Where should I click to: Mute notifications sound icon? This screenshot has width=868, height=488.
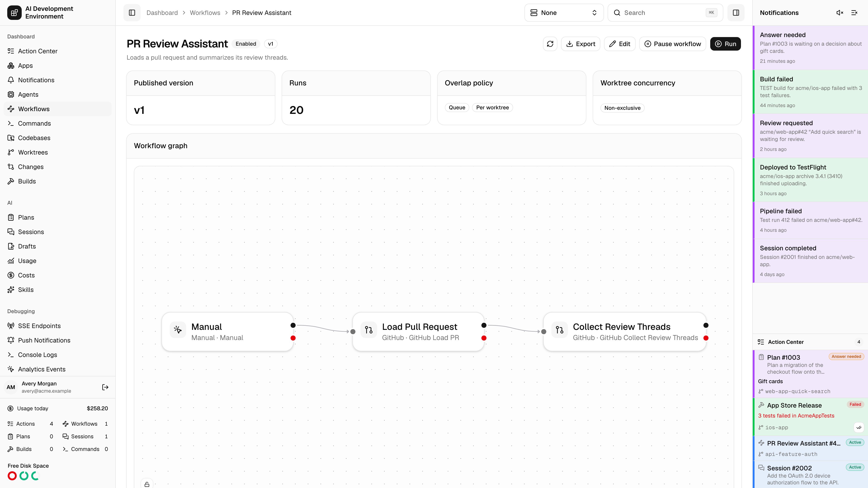[x=840, y=13]
